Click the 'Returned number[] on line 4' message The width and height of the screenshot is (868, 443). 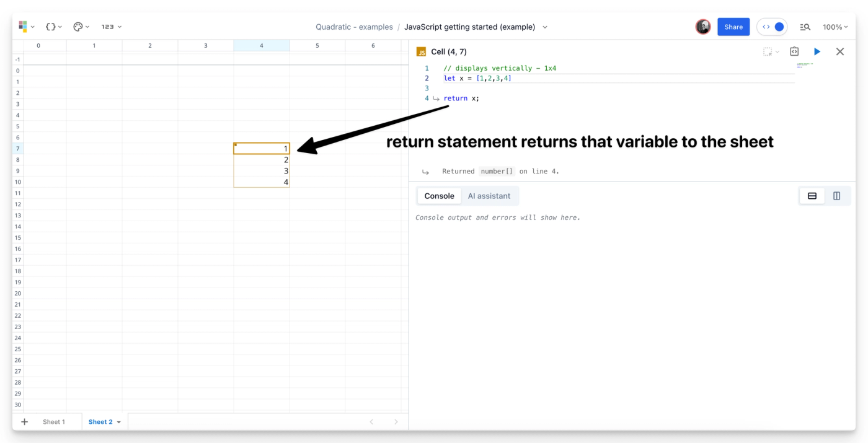pos(500,172)
